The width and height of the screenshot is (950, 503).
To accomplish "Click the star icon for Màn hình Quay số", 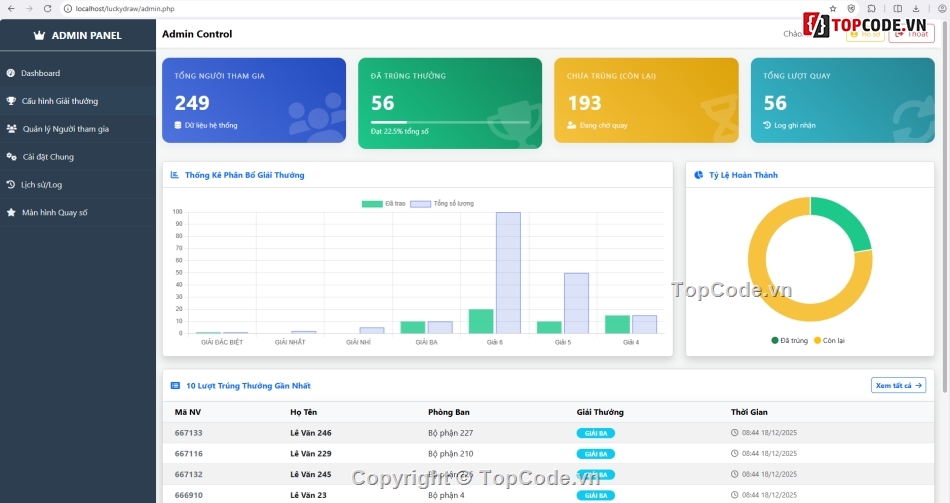I will click(x=11, y=213).
